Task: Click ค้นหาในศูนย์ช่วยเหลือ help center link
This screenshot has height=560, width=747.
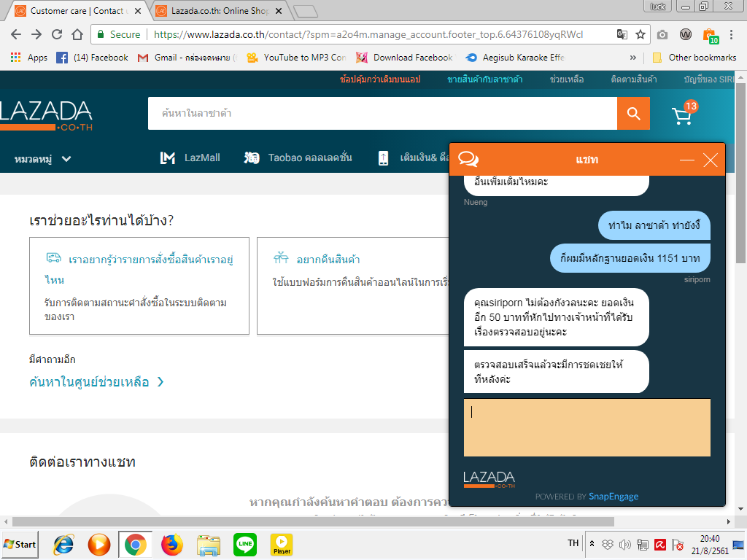Action: (89, 382)
